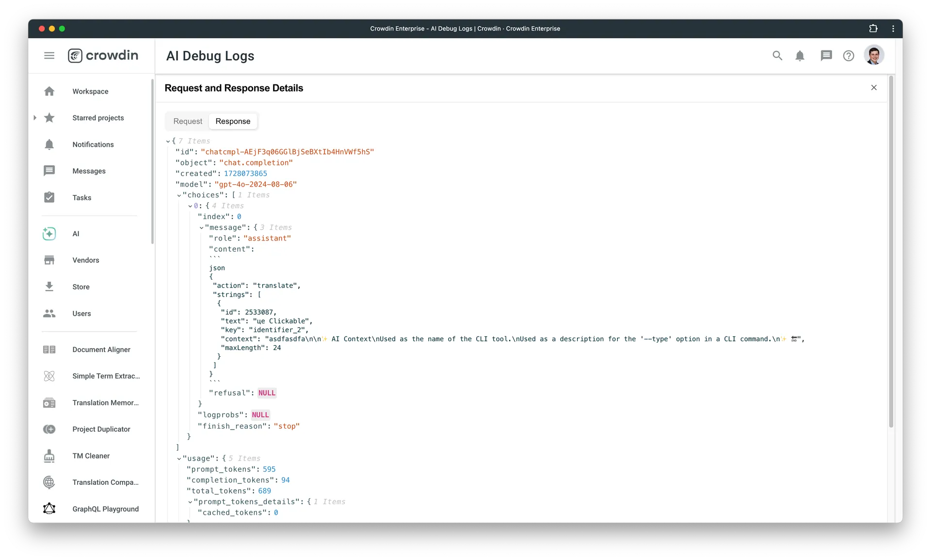Click the browser extensions puzzle icon
The width and height of the screenshot is (931, 560).
click(873, 29)
